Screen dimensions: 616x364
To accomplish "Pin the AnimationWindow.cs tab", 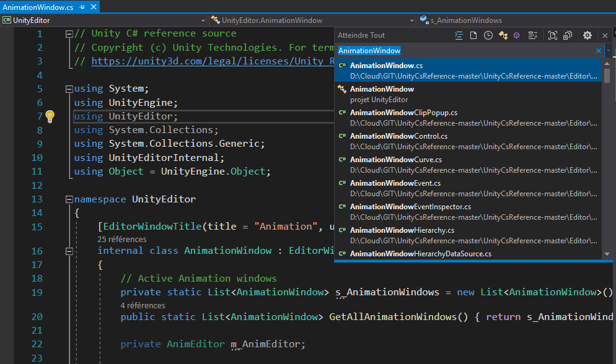I will (x=82, y=7).
